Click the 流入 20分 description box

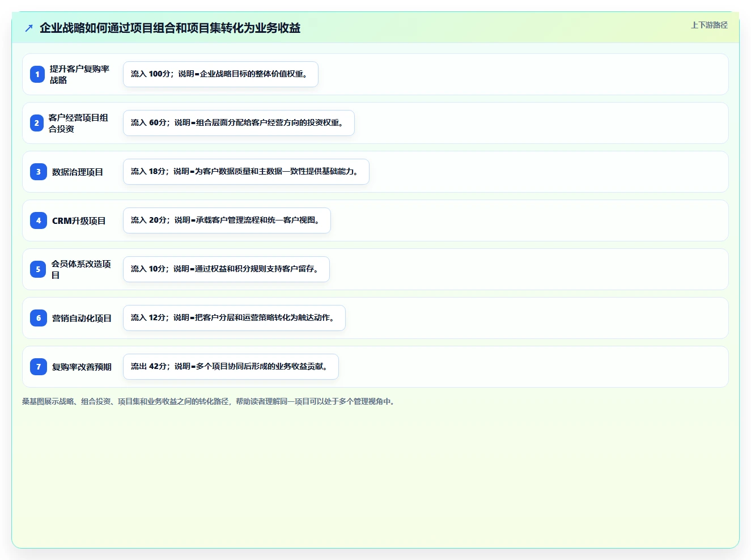[227, 220]
